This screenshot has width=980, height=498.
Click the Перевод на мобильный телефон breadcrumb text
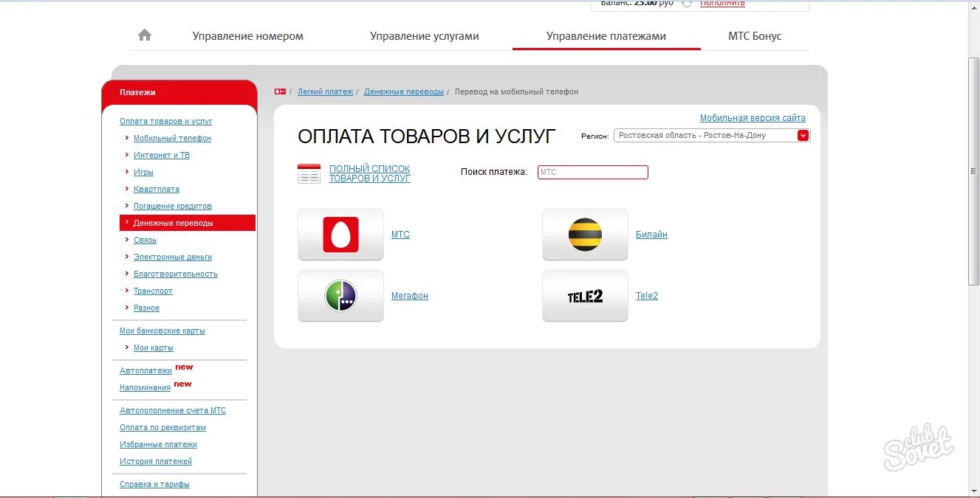[516, 91]
